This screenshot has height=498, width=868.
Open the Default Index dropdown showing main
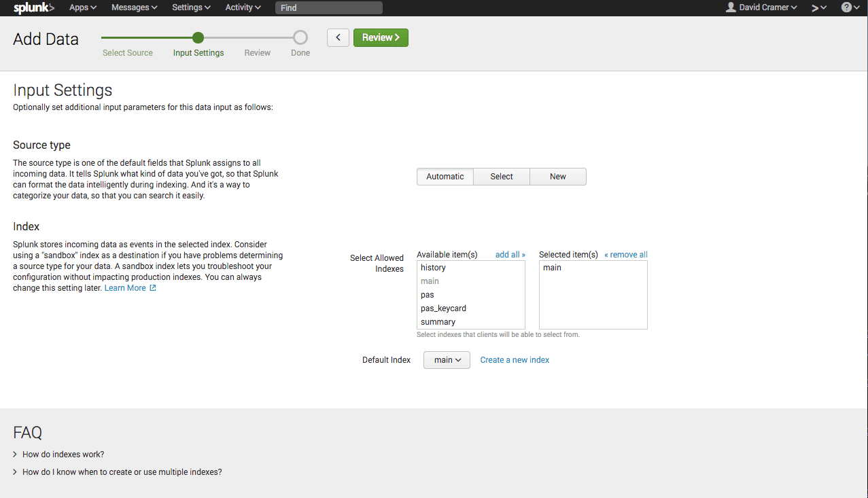tap(446, 359)
